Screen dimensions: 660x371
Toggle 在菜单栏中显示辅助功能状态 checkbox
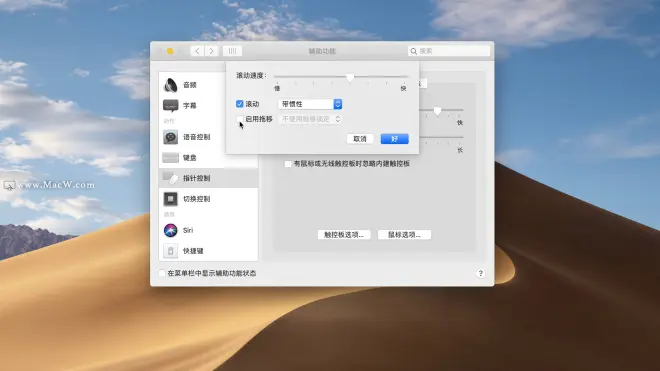[162, 273]
